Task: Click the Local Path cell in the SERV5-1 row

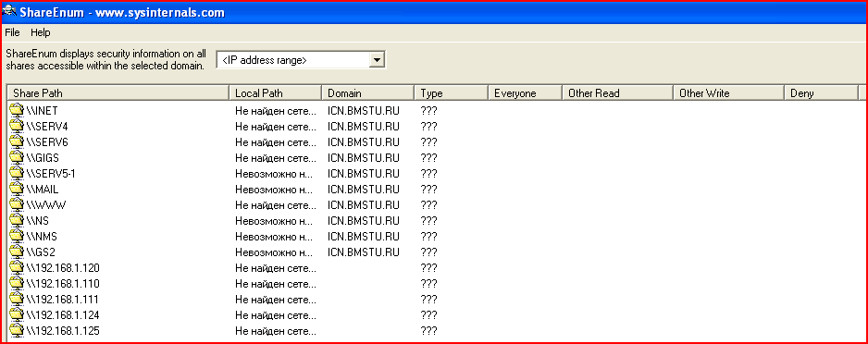Action: (275, 174)
